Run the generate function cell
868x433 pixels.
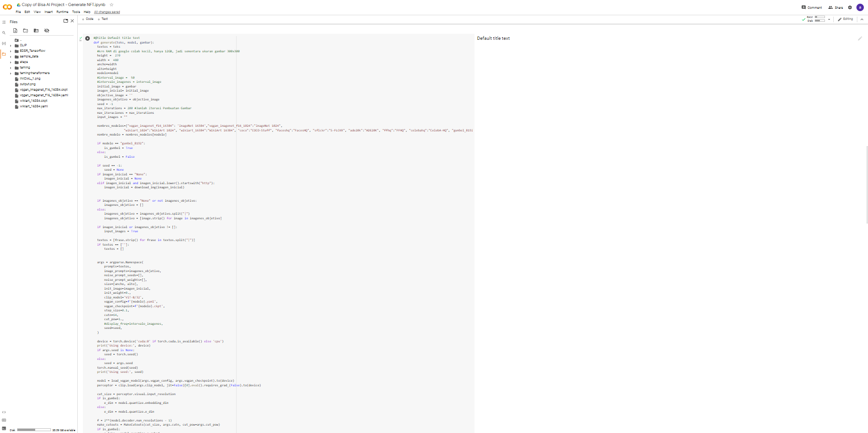click(x=87, y=38)
